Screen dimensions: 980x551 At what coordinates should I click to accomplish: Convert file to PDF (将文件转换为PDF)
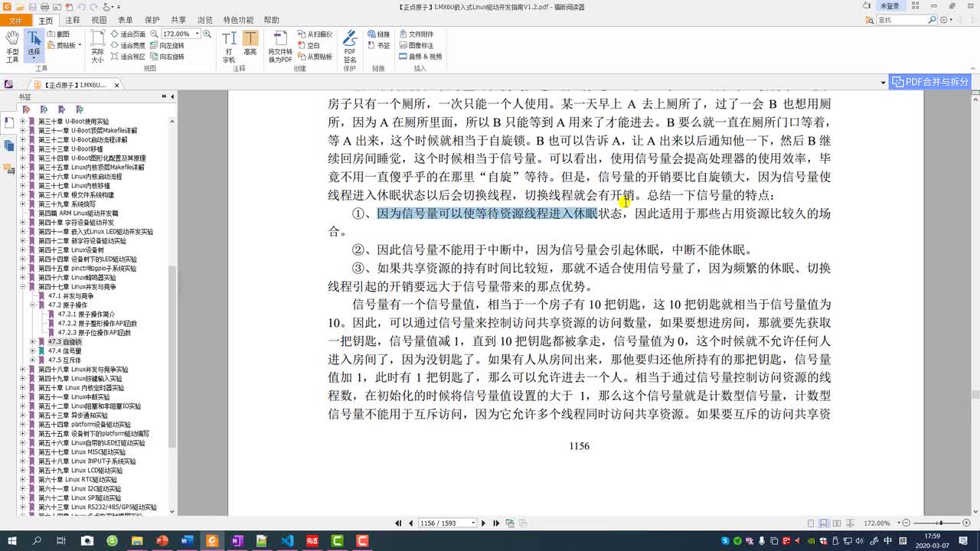279,47
